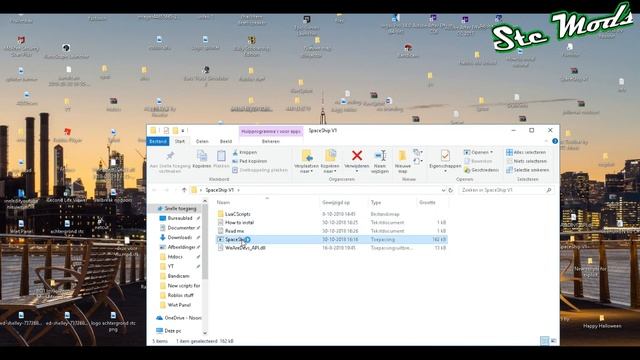This screenshot has width=640, height=360.
Task: Click the up-arrow navigation button
Action: (184, 190)
